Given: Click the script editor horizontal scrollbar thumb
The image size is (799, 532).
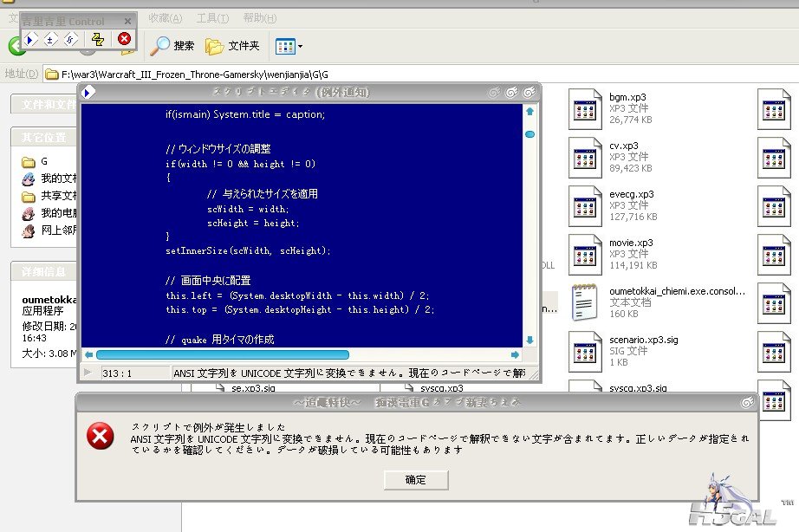Looking at the screenshot, I should pos(222,354).
